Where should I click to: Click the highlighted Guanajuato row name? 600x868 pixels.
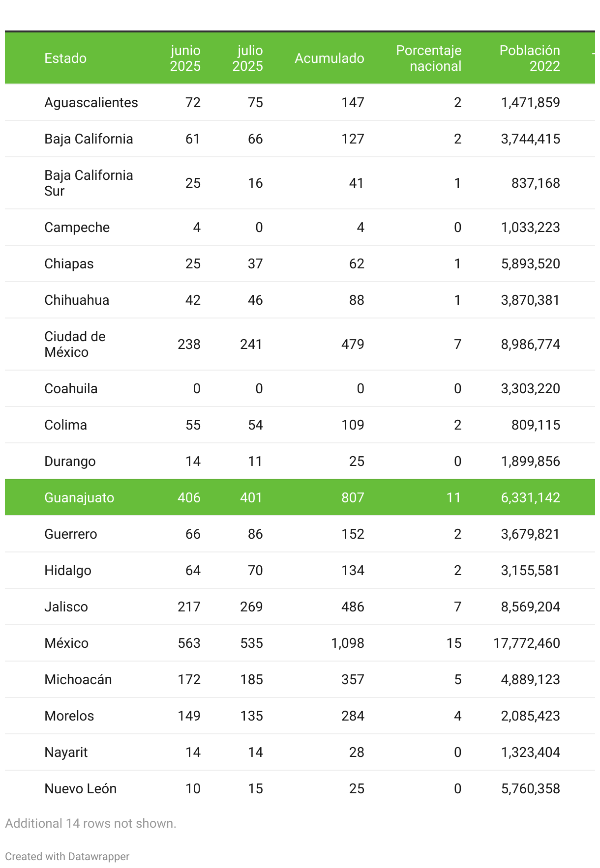[x=79, y=498]
